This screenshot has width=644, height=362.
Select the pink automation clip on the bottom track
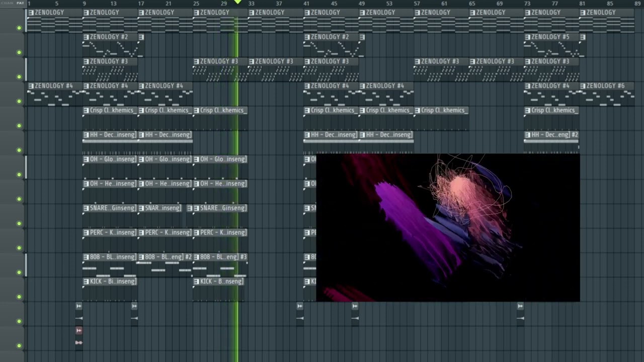[x=79, y=336]
